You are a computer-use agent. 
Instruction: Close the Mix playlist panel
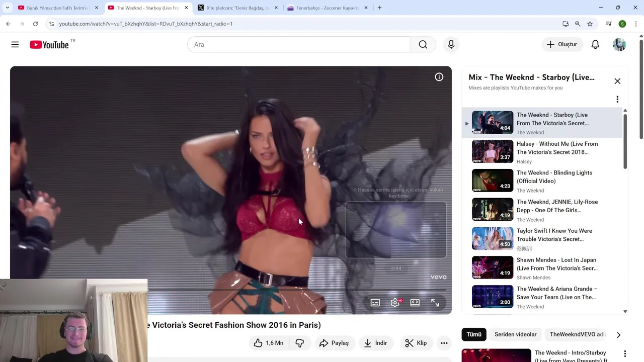click(617, 81)
